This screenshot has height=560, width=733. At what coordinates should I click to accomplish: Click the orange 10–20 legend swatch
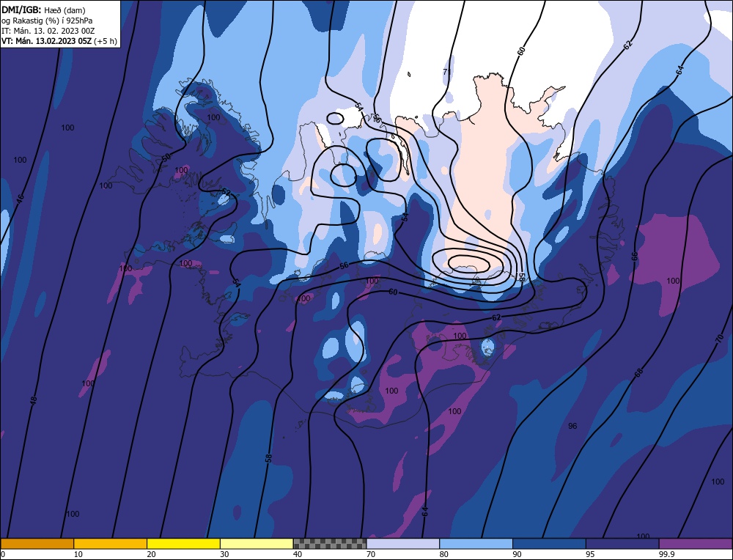coord(111,543)
